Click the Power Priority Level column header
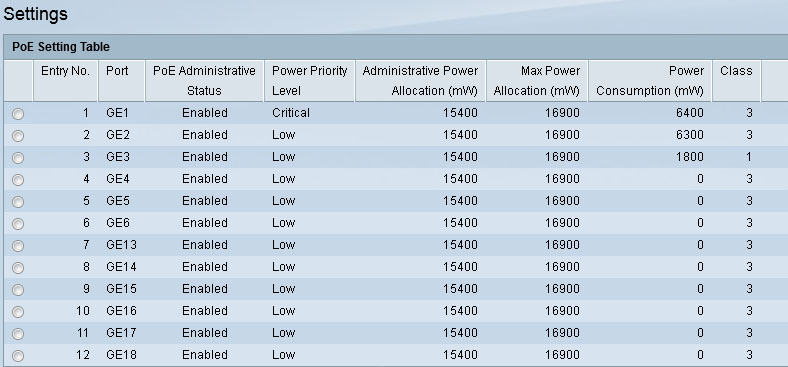This screenshot has height=367, width=788. (x=310, y=80)
